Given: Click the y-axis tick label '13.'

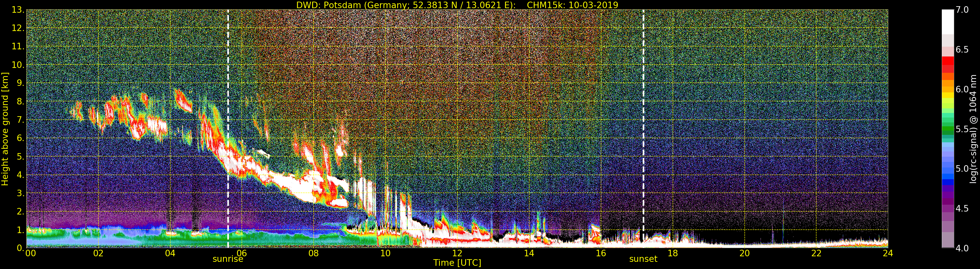Looking at the screenshot, I should (18, 10).
